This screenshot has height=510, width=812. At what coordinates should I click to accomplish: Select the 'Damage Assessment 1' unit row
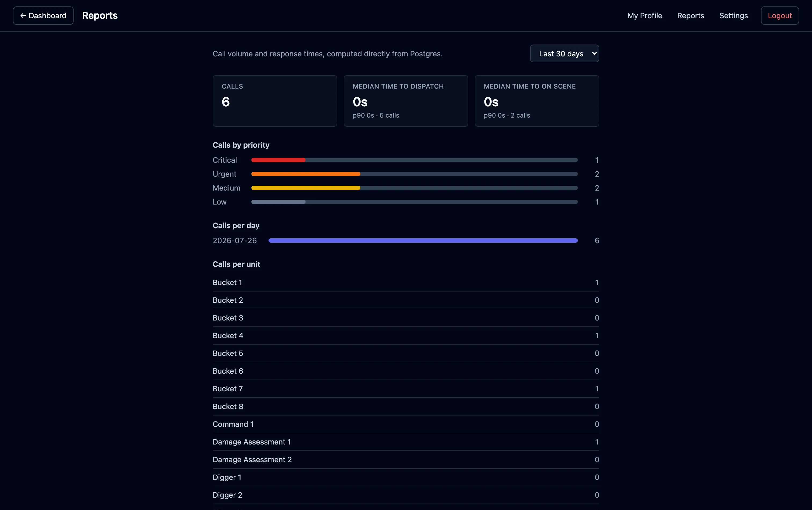click(406, 442)
